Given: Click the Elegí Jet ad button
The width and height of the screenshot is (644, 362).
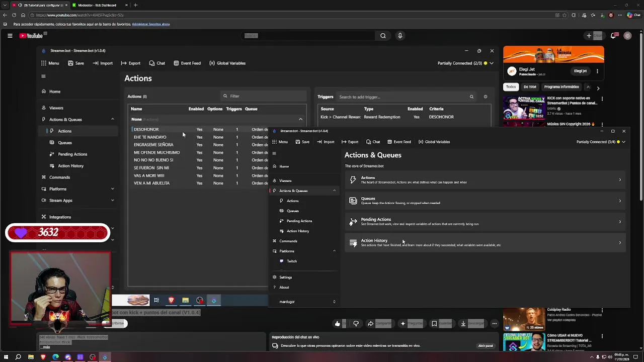Looking at the screenshot, I should (580, 71).
